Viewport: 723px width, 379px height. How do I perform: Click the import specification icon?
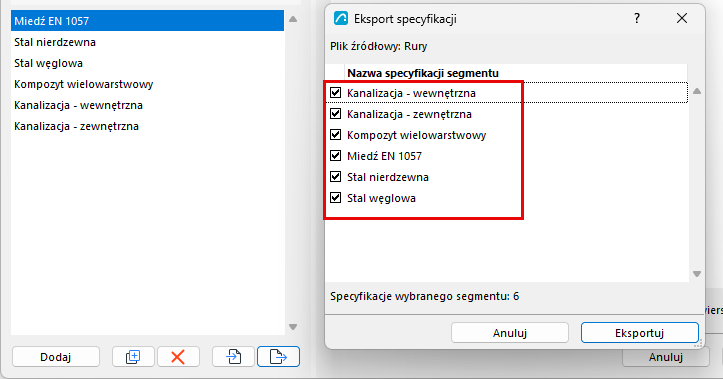click(x=233, y=356)
